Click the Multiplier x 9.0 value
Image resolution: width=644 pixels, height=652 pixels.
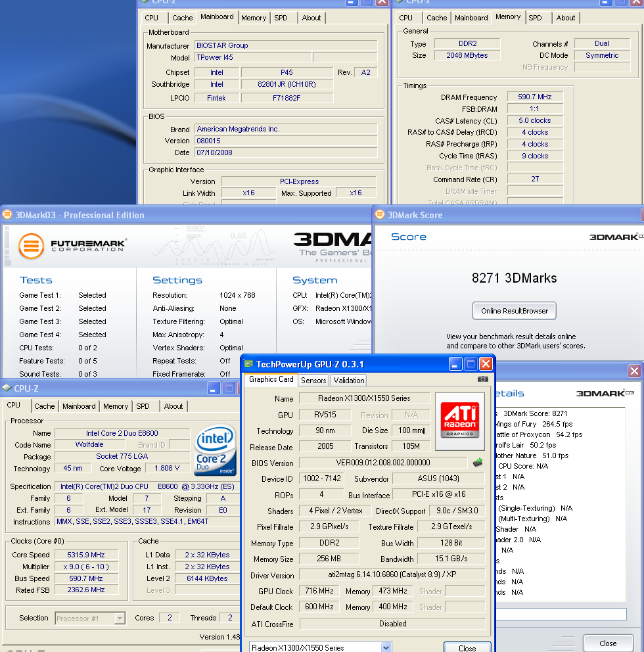(x=87, y=567)
